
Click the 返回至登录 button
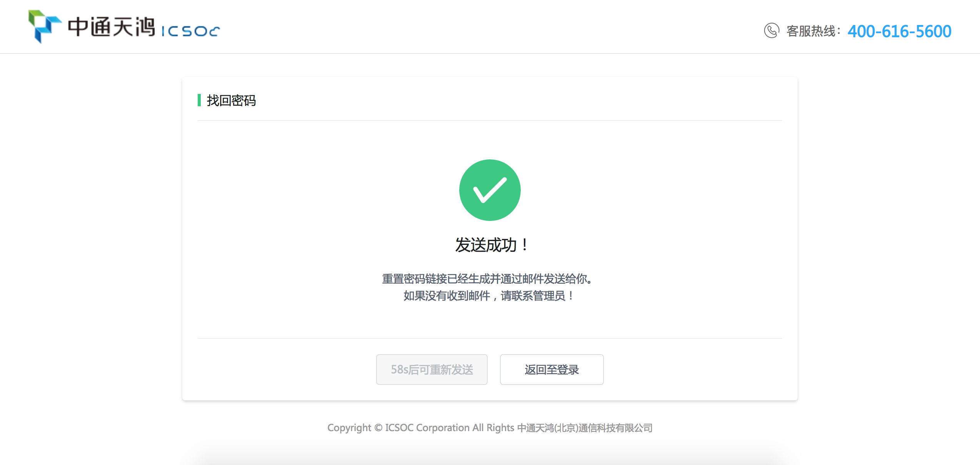(552, 369)
